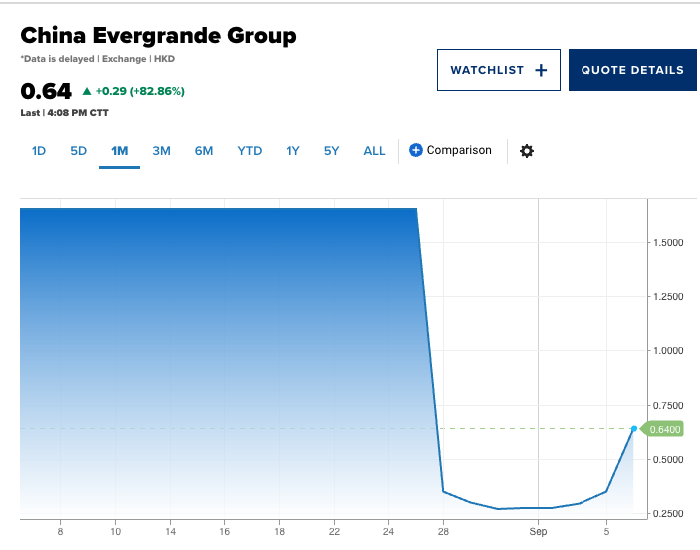Click the 1.5000 y-axis label
Image resolution: width=700 pixels, height=550 pixels.
pyautogui.click(x=668, y=242)
